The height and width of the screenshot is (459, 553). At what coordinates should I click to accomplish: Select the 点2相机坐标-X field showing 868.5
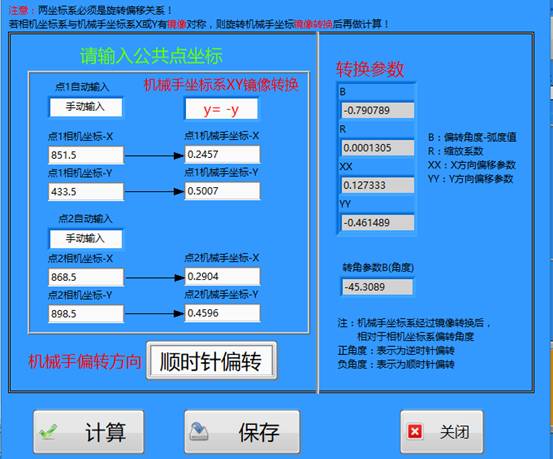point(86,277)
